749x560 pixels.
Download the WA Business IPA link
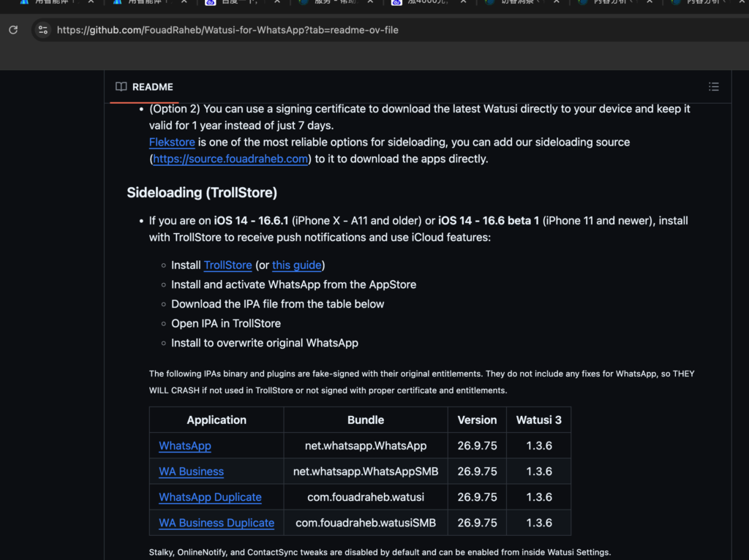click(191, 472)
